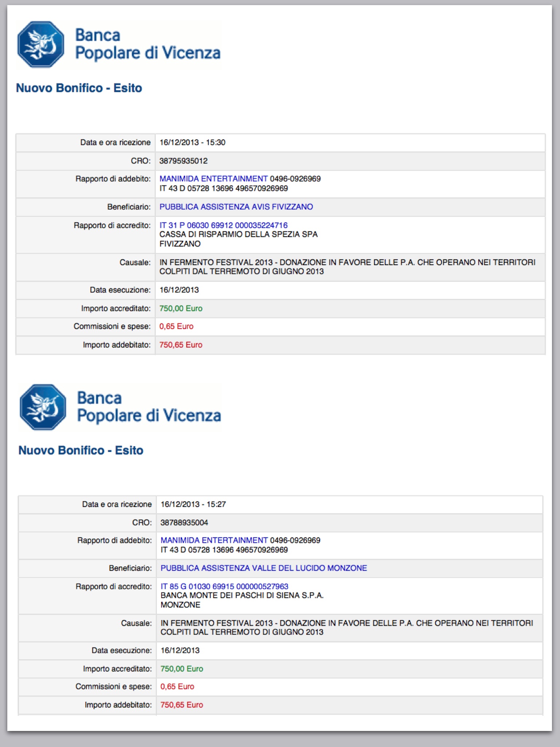560x747 pixels.
Task: Click 'Beneficiario:' label beside AVIS FIVIZZANO
Action: 129,207
